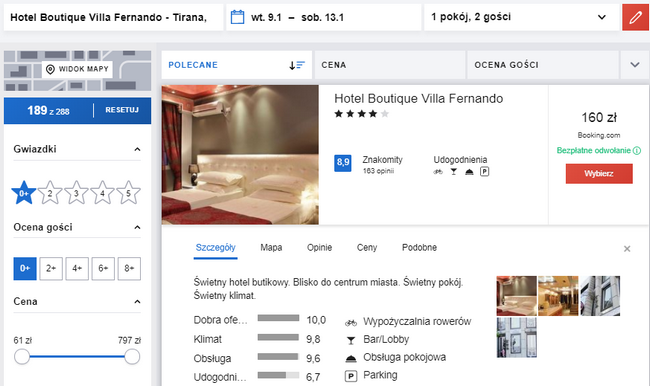Switch to the Podobne tab
Screen dimensions: 650x386
tap(419, 248)
